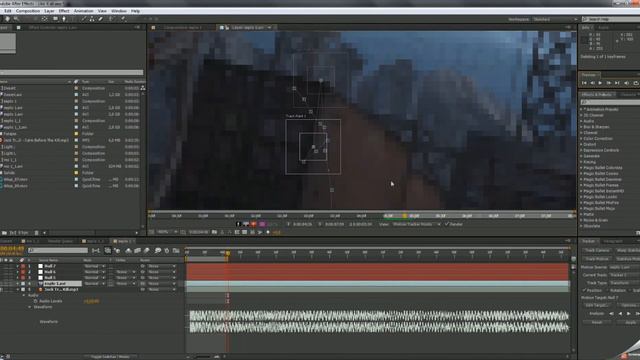Switch to Paragraph panel tab
The height and width of the screenshot is (360, 640).
(613, 241)
